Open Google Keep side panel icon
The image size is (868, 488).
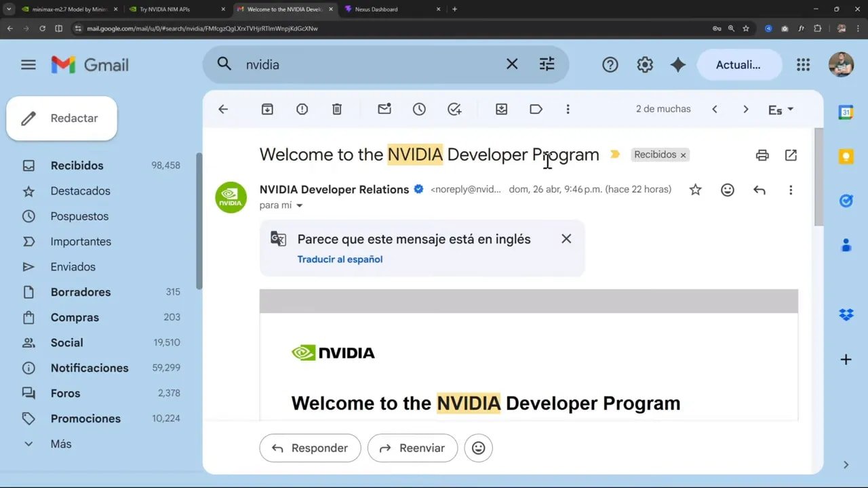846,157
